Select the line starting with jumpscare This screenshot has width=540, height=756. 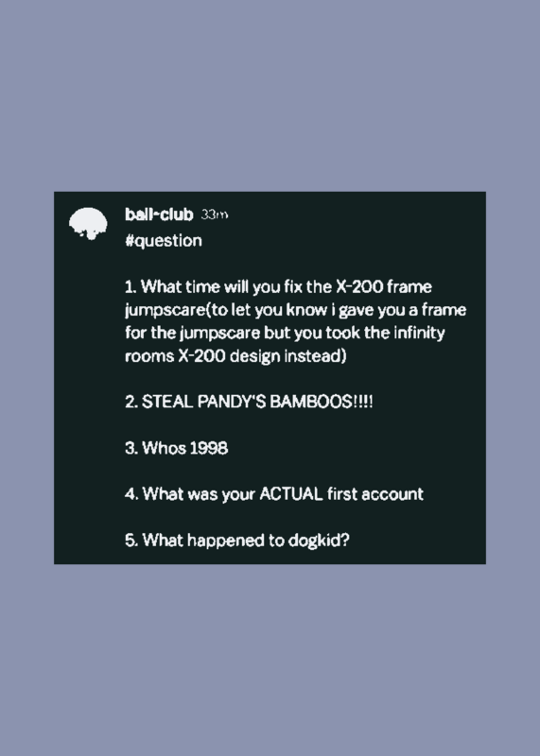(x=295, y=310)
